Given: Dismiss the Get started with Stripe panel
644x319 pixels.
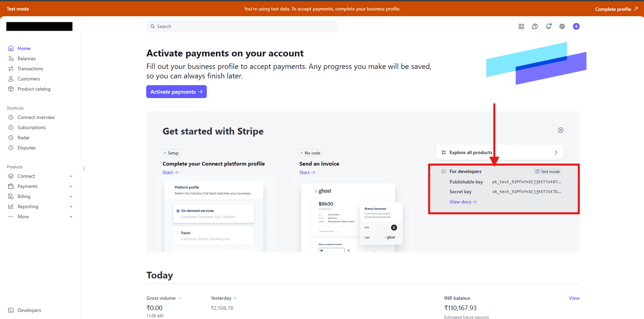Looking at the screenshot, I should [560, 130].
